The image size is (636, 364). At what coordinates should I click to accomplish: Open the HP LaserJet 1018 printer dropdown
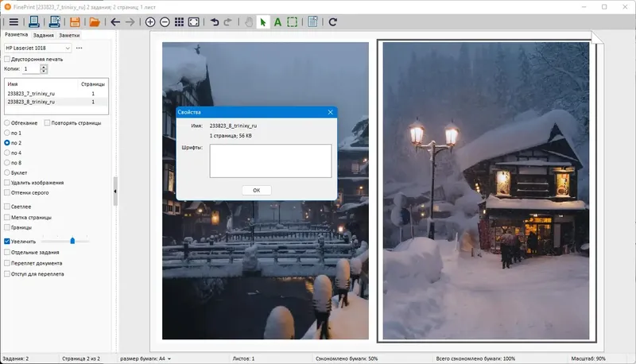[x=37, y=48]
